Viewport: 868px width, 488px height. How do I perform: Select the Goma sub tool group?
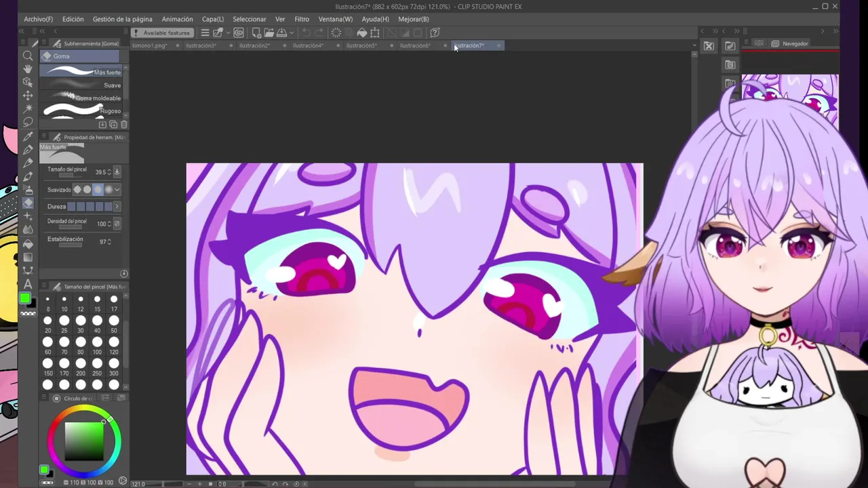[80, 56]
